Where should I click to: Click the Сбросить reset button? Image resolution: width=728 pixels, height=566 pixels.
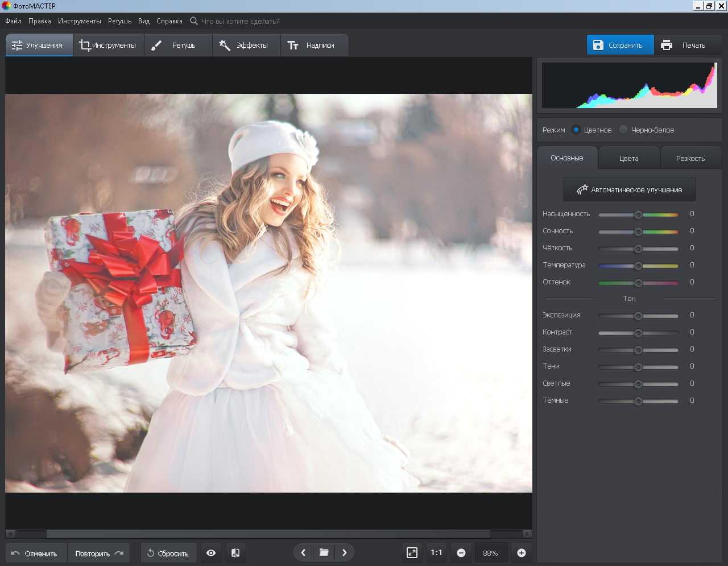tap(168, 553)
